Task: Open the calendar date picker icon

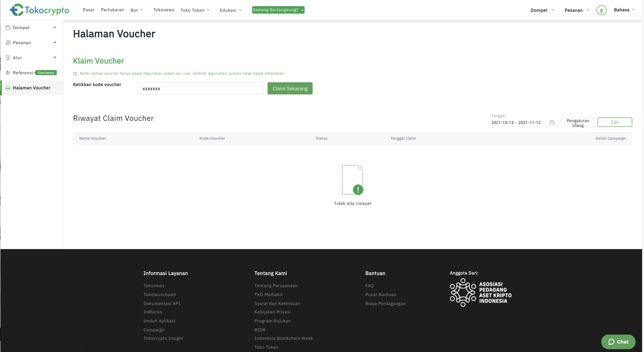Action: pyautogui.click(x=552, y=122)
